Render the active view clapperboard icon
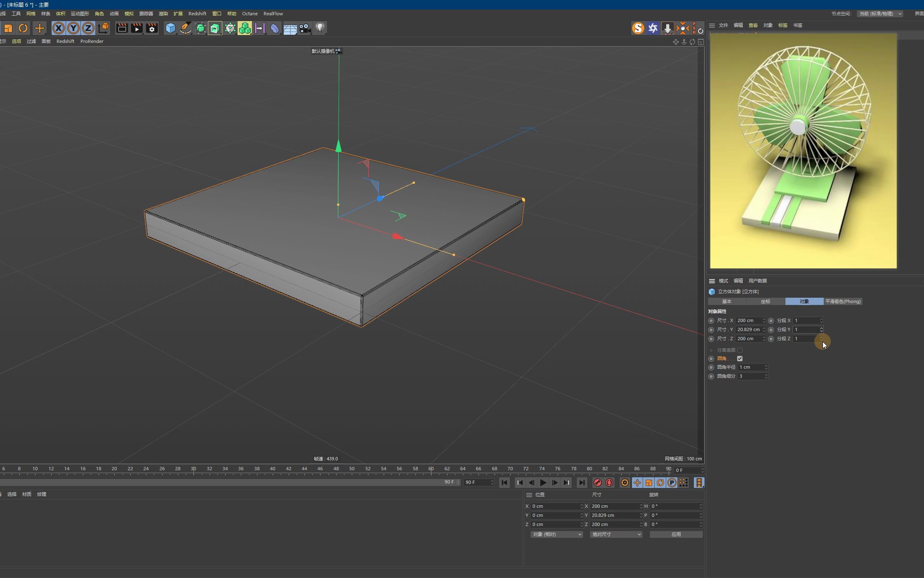This screenshot has width=924, height=578. [122, 28]
